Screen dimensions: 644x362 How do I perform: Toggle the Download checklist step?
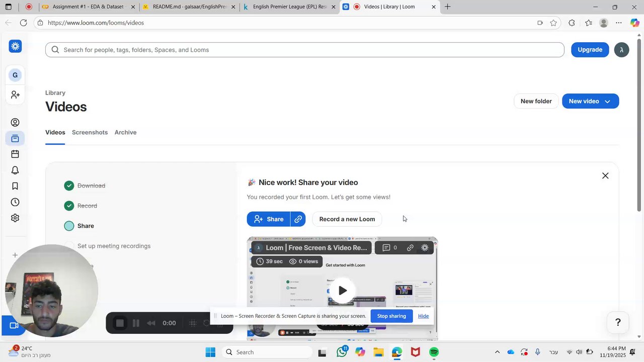pyautogui.click(x=69, y=186)
